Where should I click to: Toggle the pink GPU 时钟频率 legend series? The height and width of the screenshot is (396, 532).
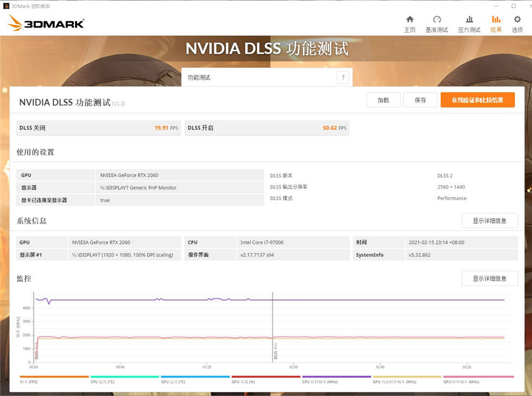pyautogui.click(x=478, y=379)
